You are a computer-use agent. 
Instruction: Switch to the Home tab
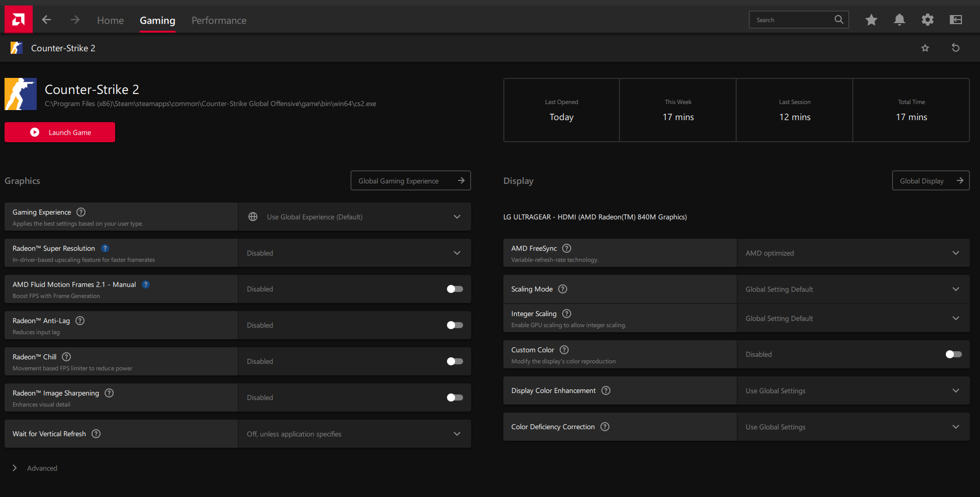[111, 20]
